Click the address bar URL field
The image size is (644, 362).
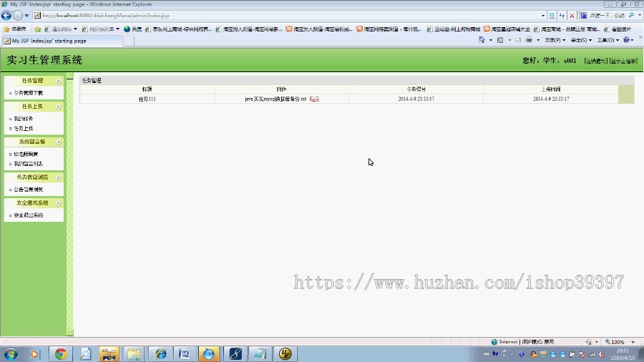pos(288,16)
